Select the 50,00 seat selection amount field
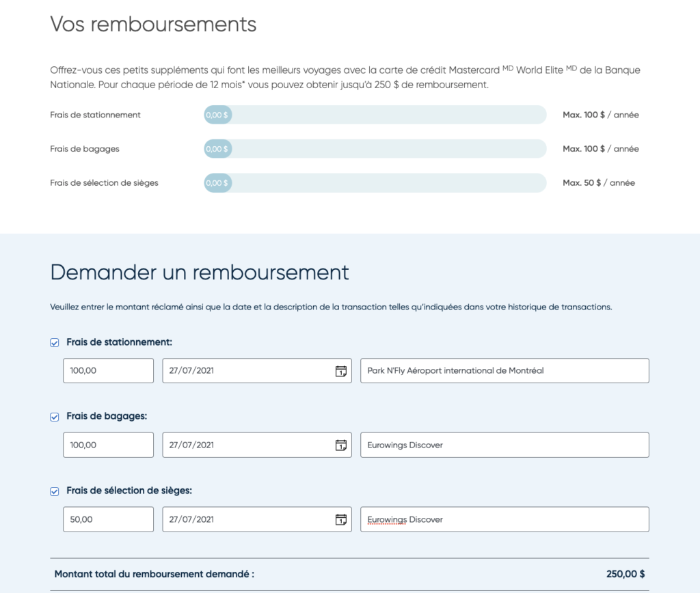 (x=108, y=519)
